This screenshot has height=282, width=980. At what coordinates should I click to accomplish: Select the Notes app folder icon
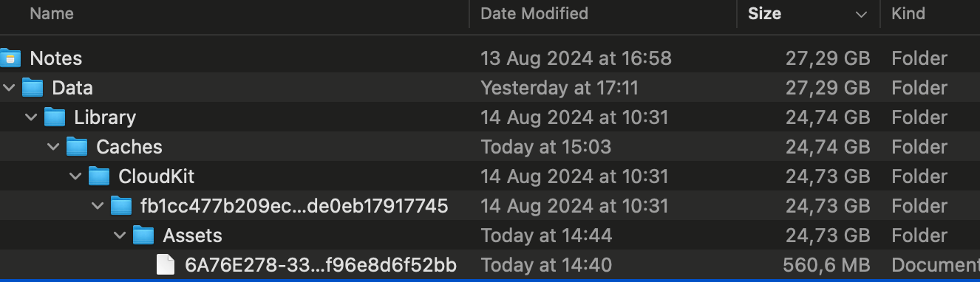[x=10, y=58]
